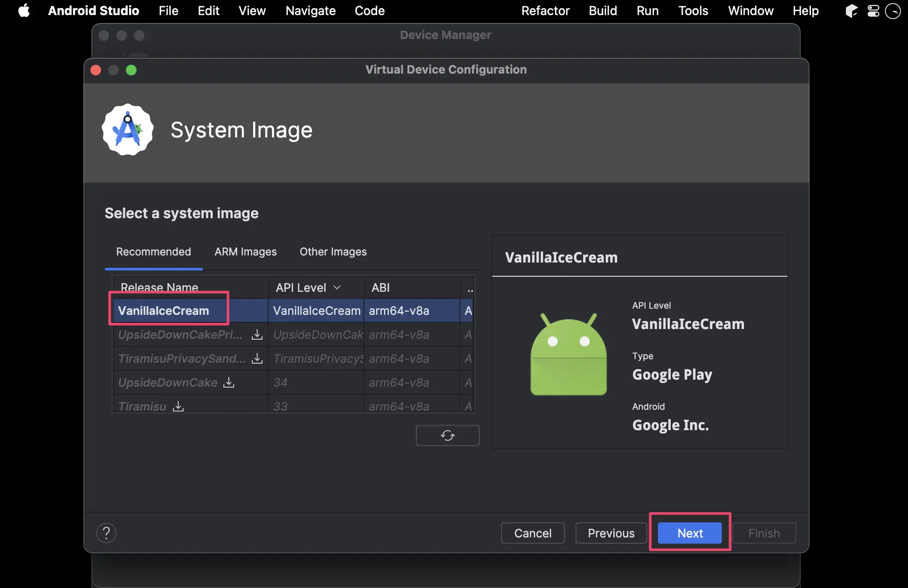The image size is (908, 588).
Task: Switch to the ARM Images tab
Action: [x=246, y=252]
